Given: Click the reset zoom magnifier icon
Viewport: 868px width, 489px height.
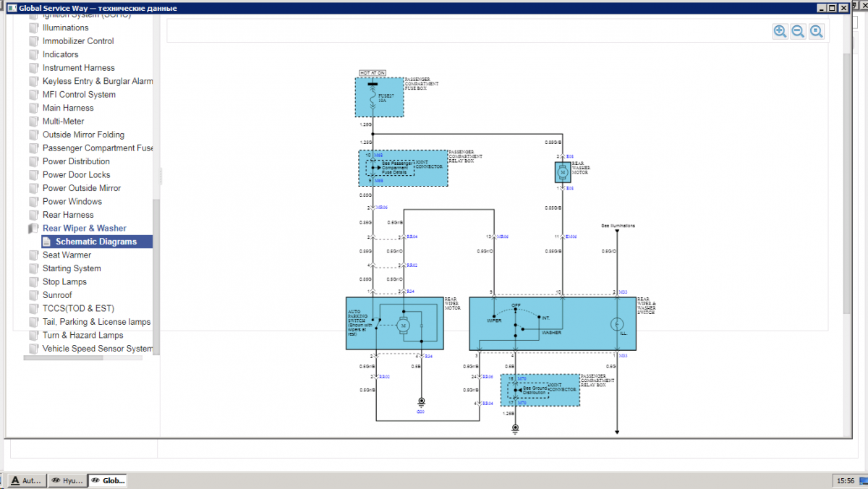Looking at the screenshot, I should pyautogui.click(x=816, y=31).
